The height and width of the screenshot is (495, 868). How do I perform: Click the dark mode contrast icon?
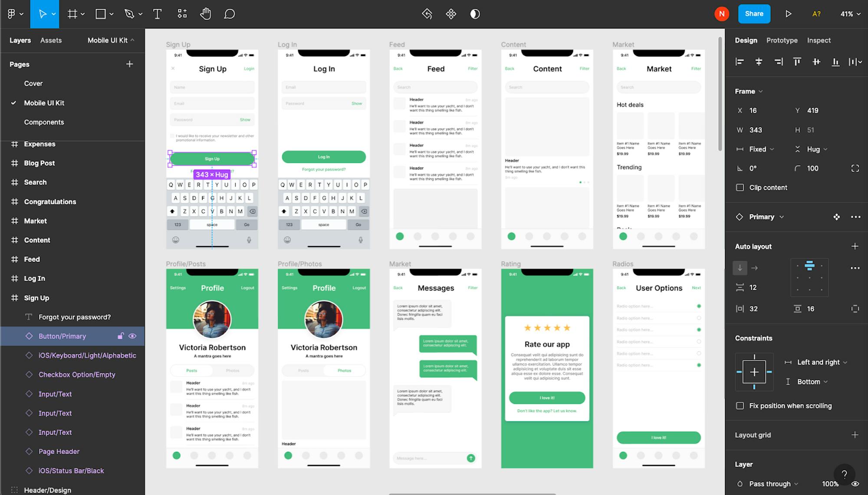pyautogui.click(x=475, y=14)
